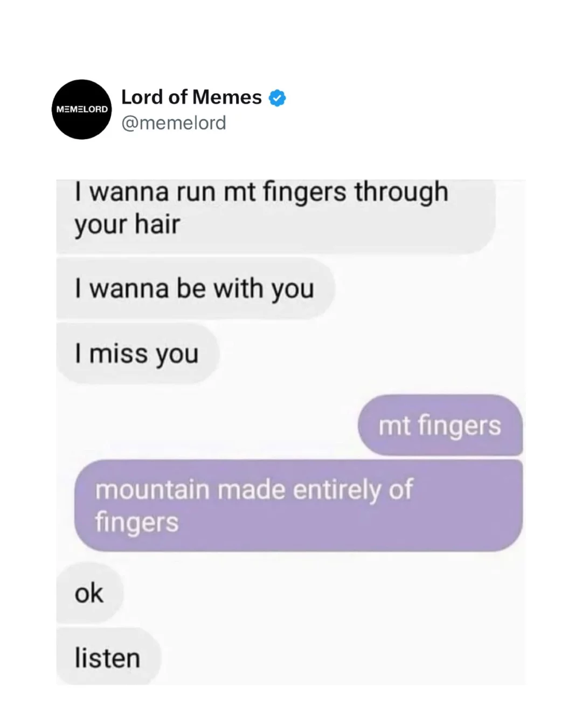
Task: Open the @memelord handle link
Action: 174,123
